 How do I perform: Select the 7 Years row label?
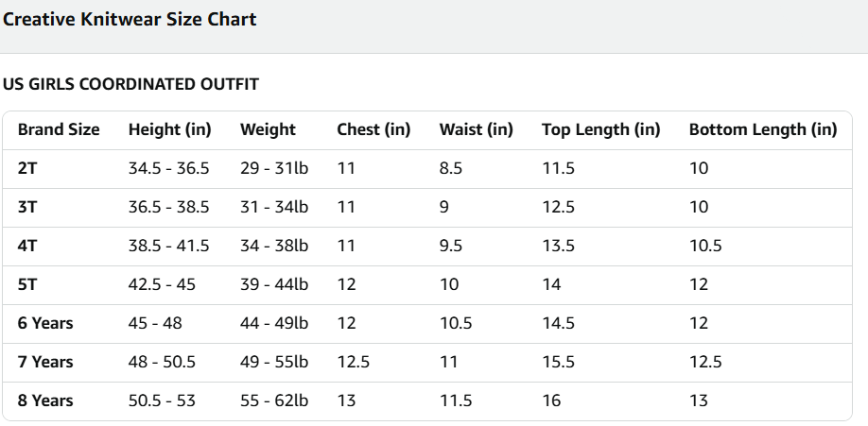point(45,362)
